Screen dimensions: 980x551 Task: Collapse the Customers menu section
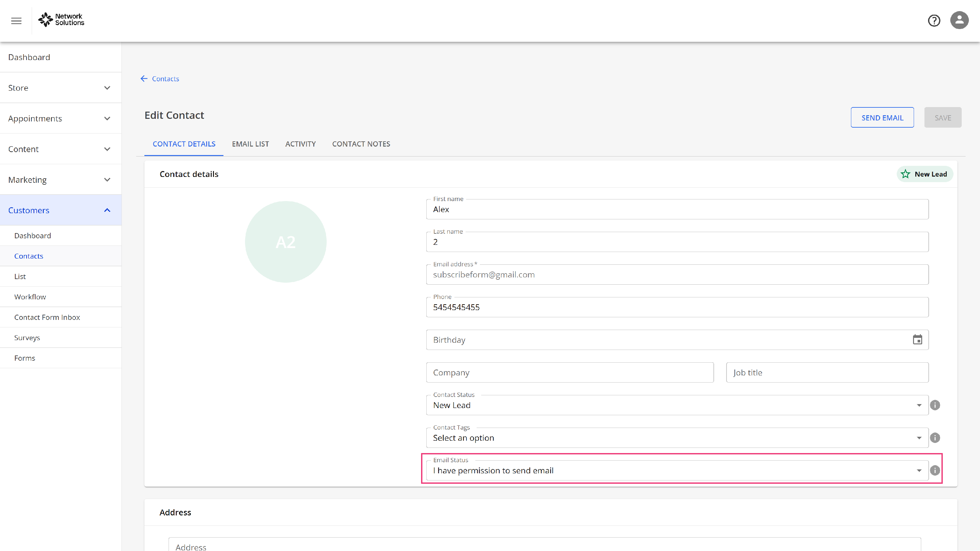pos(61,210)
